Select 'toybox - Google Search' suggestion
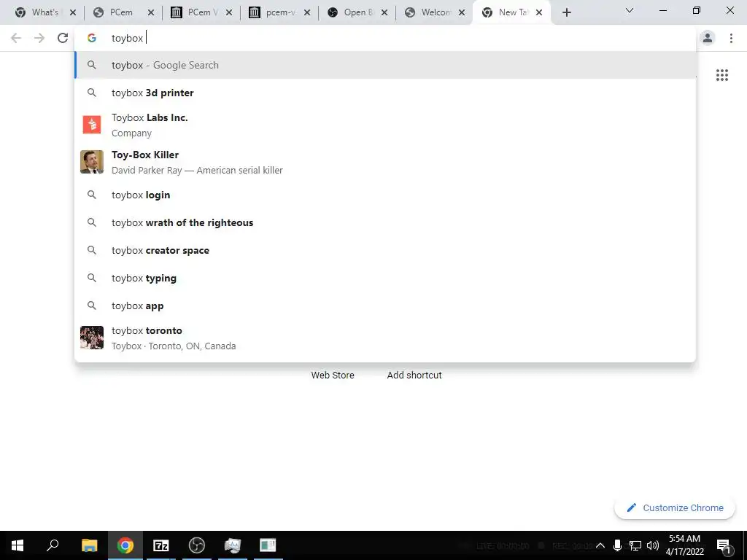 point(385,65)
